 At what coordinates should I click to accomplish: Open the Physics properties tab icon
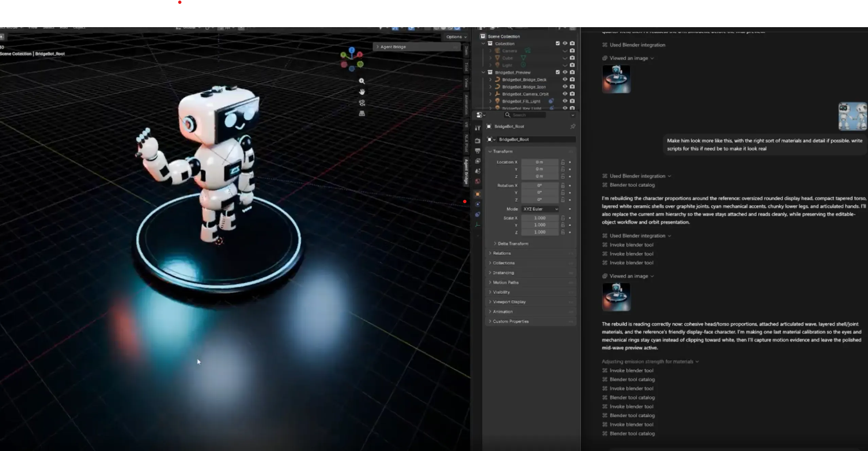click(478, 204)
